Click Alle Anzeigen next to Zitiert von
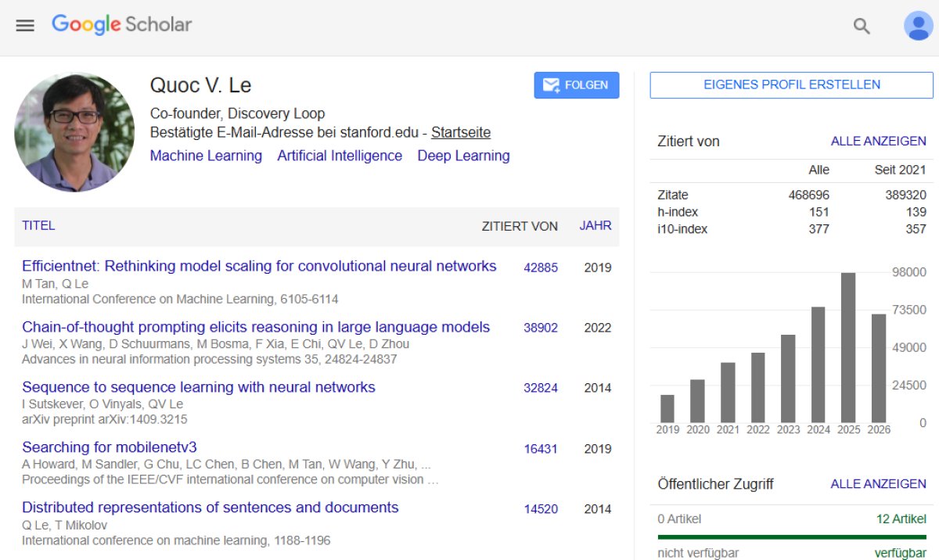Screen dimensions: 939x560 (879, 142)
